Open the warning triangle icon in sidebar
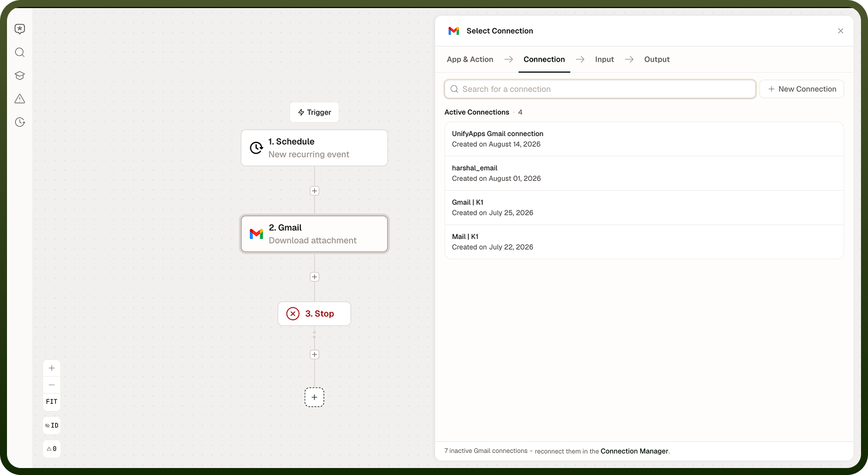The height and width of the screenshot is (475, 868). coord(20,99)
